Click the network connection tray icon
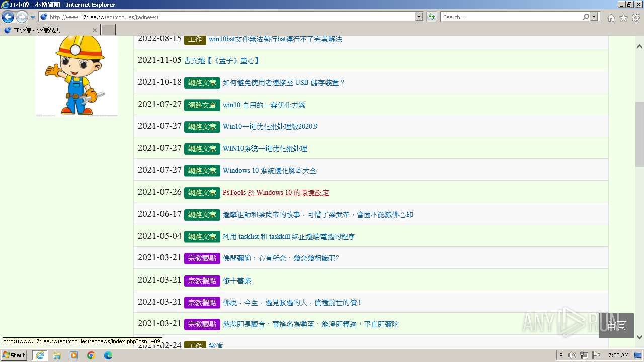 584,355
